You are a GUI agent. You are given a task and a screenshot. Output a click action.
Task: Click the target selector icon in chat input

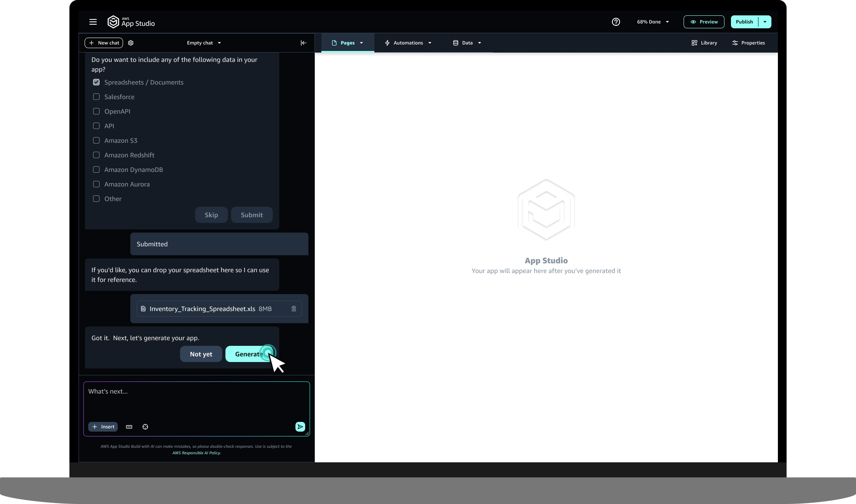pyautogui.click(x=145, y=427)
